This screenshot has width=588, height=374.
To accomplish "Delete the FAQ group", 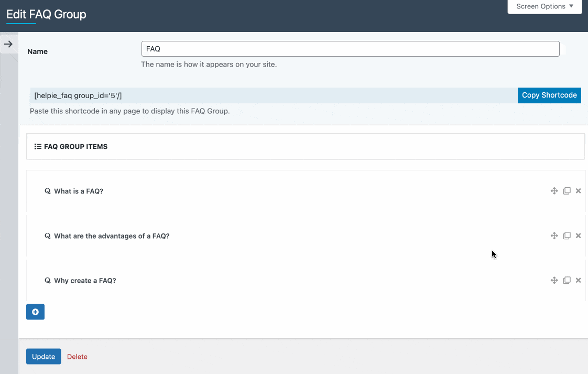I will [x=77, y=356].
